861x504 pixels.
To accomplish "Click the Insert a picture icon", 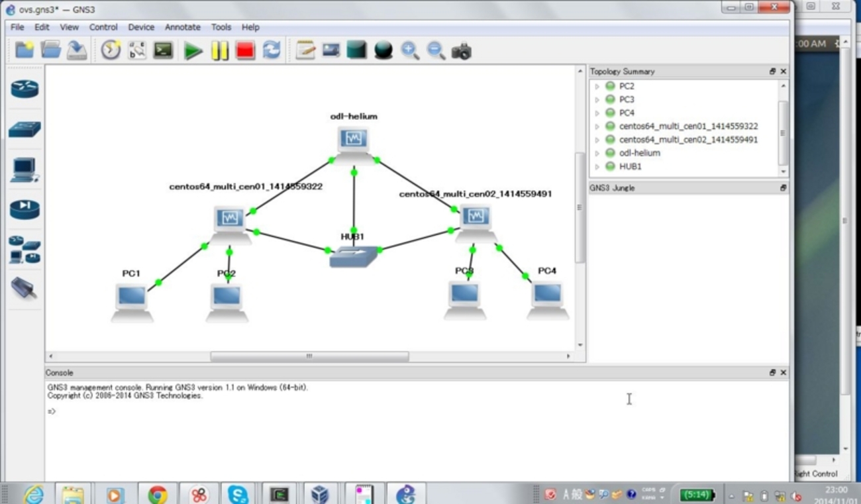I will click(x=331, y=50).
